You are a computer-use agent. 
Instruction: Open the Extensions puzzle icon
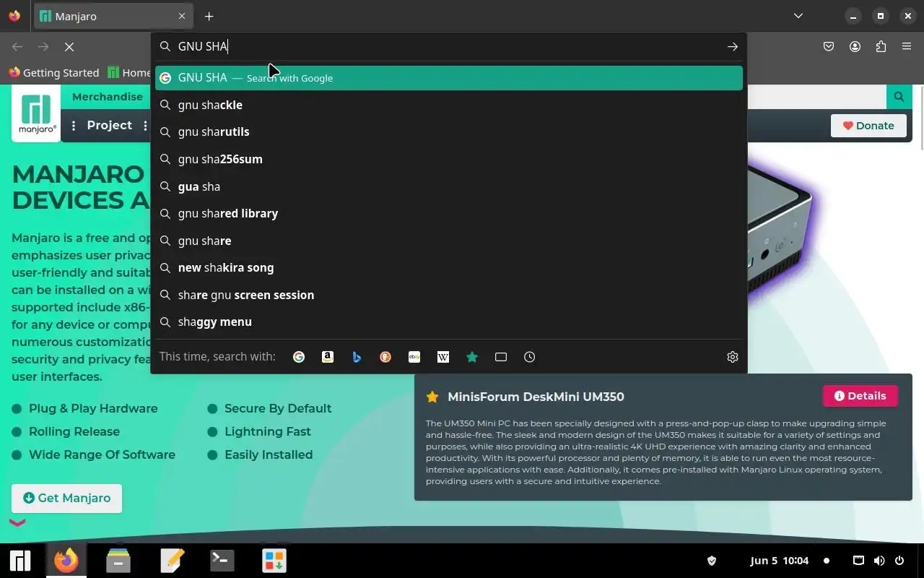coord(881,46)
